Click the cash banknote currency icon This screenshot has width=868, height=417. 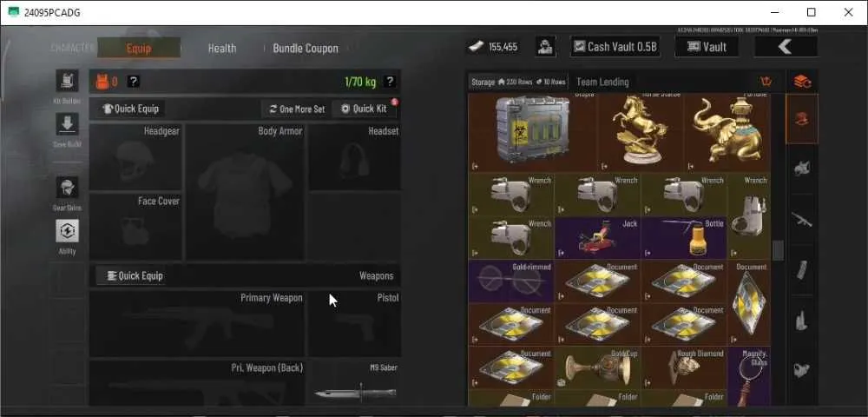coord(476,47)
